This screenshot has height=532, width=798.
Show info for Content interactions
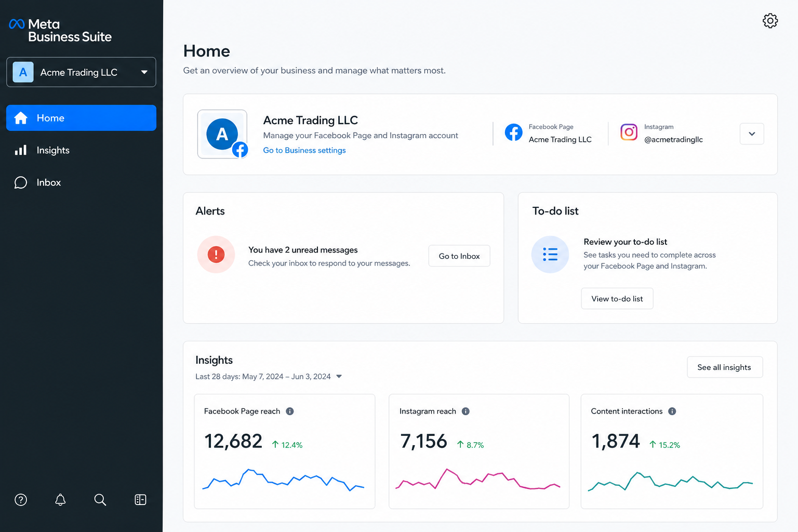pyautogui.click(x=672, y=411)
